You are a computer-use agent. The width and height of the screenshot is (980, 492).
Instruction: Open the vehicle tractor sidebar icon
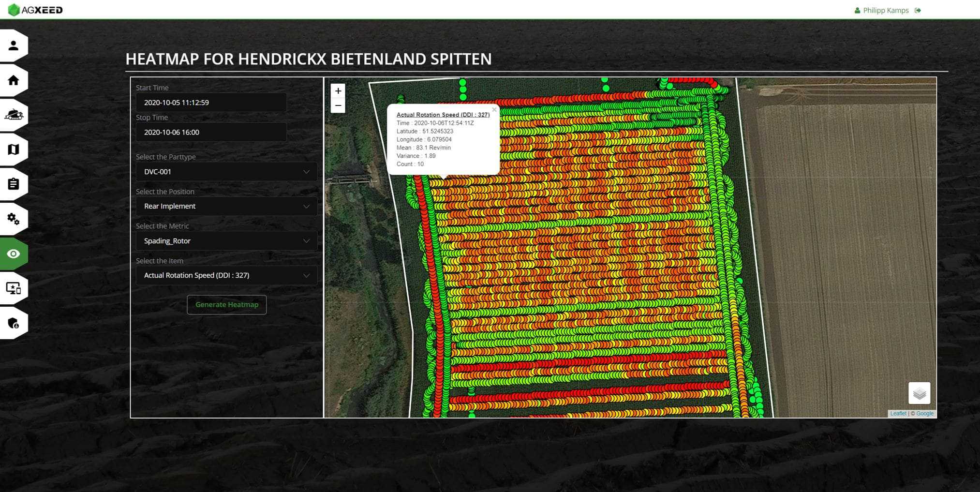click(x=14, y=115)
